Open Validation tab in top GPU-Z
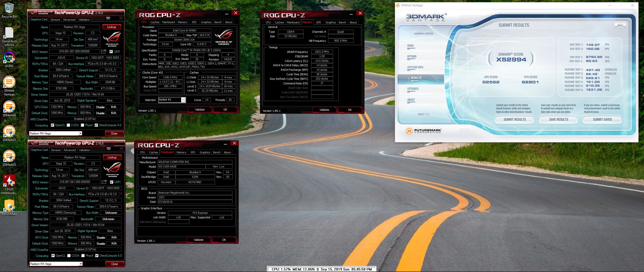The image size is (644, 272). 84,20
